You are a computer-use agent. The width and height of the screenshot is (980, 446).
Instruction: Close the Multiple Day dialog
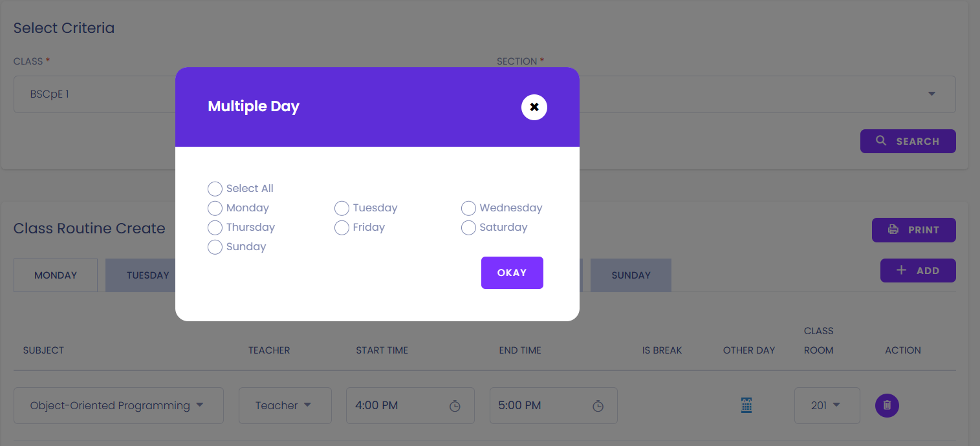click(x=534, y=107)
